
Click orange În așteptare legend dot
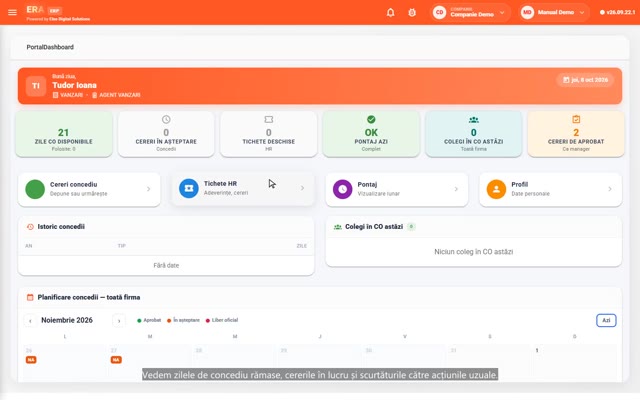coord(169,320)
